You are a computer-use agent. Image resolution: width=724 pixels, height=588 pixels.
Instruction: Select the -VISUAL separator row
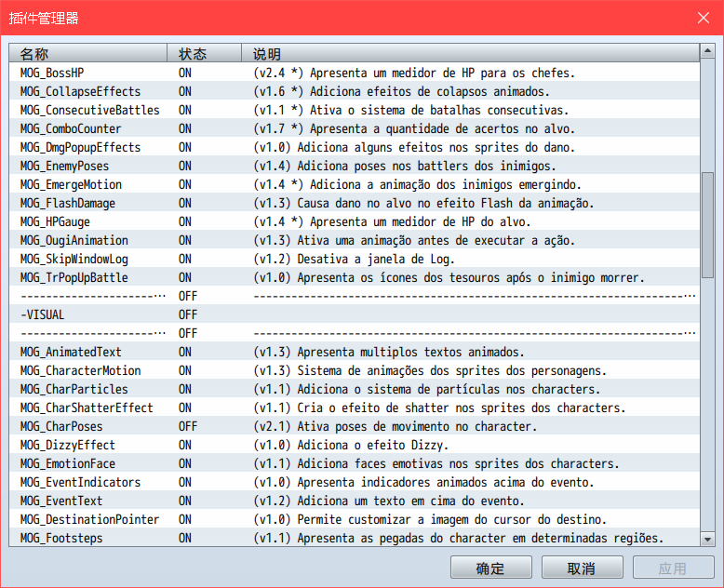(355, 314)
